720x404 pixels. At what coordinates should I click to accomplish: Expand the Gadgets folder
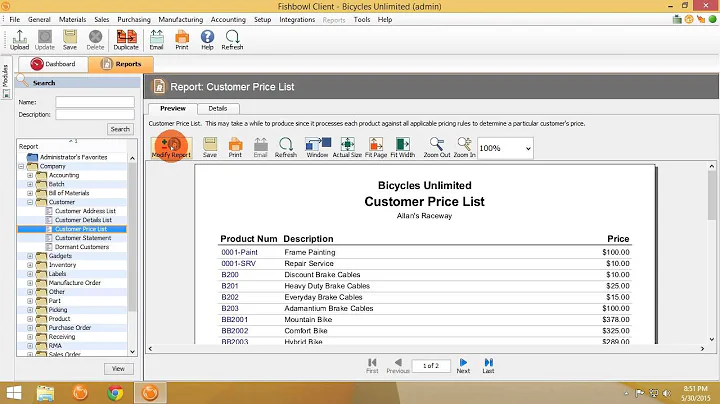30,256
